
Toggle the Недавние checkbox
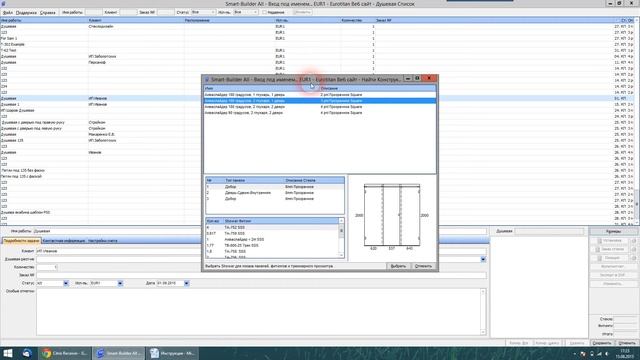point(264,12)
